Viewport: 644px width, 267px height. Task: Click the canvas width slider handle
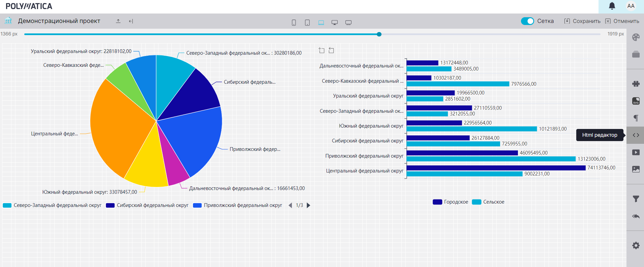pyautogui.click(x=379, y=34)
